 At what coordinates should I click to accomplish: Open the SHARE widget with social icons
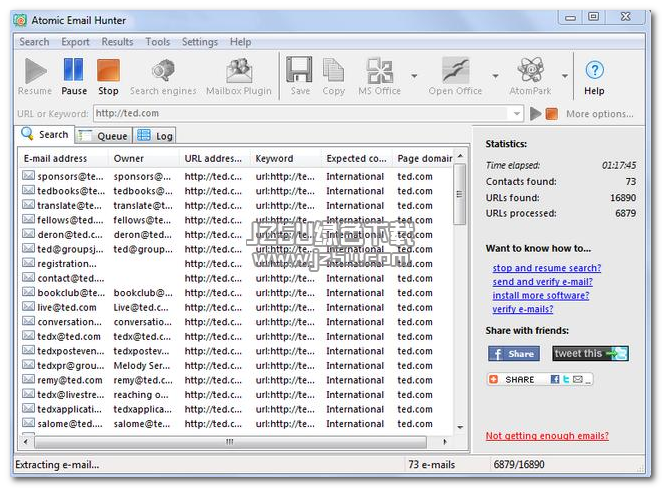[540, 380]
